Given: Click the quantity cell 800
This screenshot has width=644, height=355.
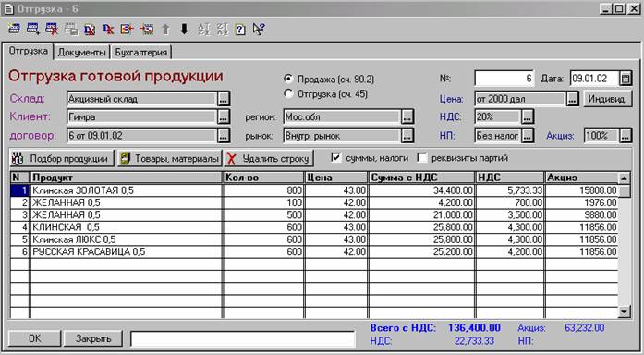Looking at the screenshot, I should pyautogui.click(x=263, y=190).
